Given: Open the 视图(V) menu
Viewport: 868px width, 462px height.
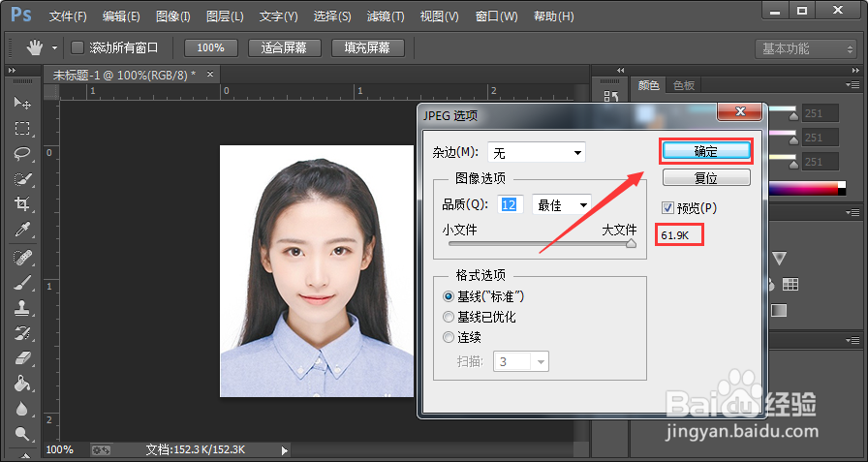Looking at the screenshot, I should [440, 16].
